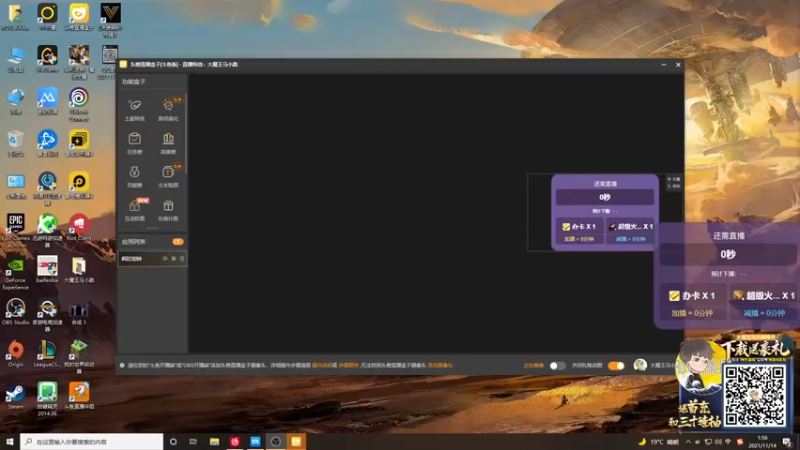Viewport: 800px width, 450px height.
Task: Click the orange count badge beside application list
Action: click(178, 242)
